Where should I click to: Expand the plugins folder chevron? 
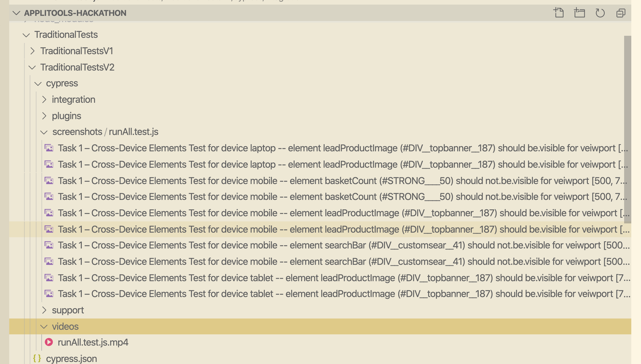tap(44, 116)
